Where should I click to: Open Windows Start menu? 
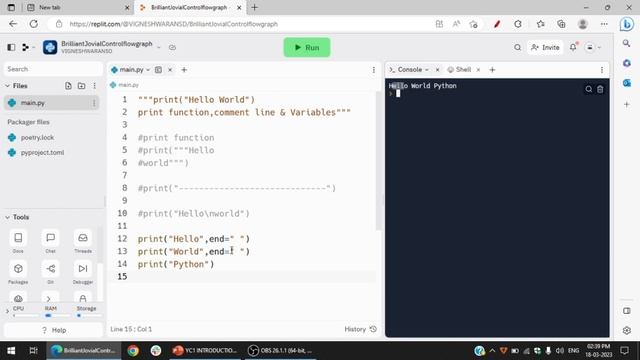(x=11, y=351)
